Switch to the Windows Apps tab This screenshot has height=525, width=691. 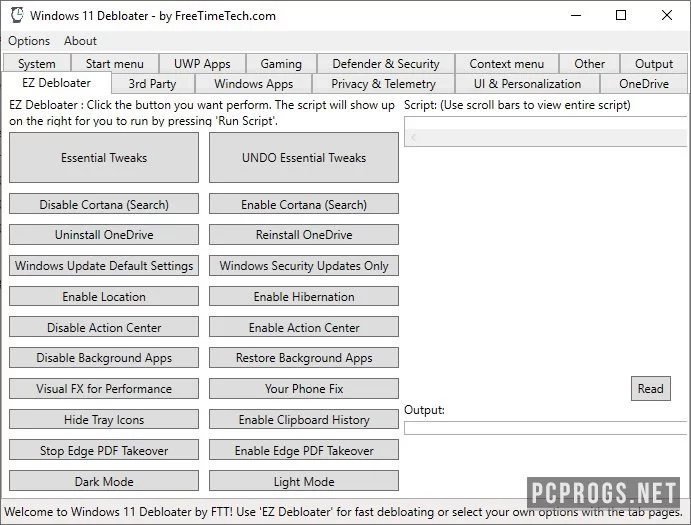(253, 84)
